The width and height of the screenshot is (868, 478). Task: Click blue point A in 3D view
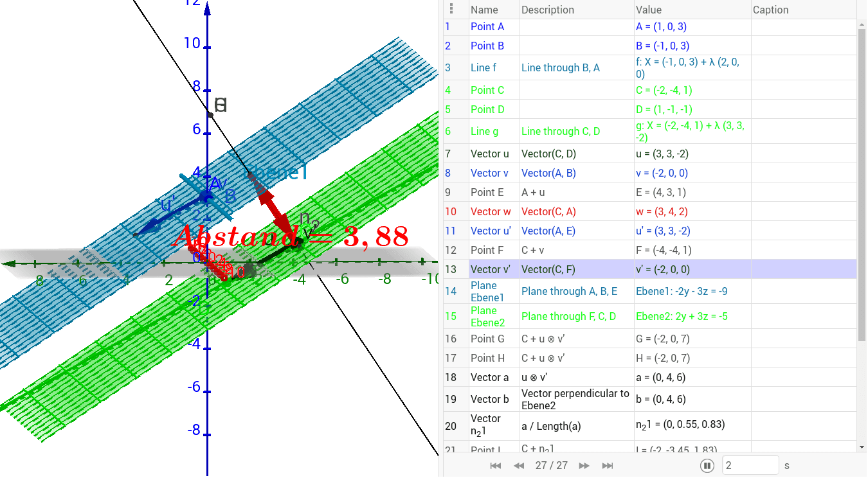[206, 197]
